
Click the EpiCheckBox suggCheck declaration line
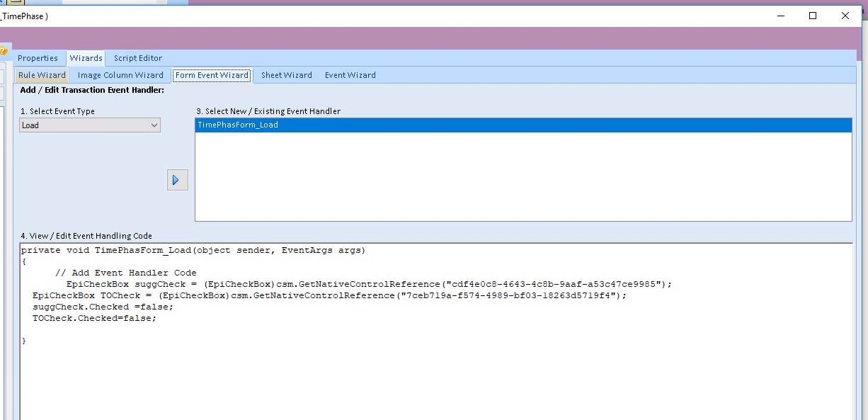[369, 284]
